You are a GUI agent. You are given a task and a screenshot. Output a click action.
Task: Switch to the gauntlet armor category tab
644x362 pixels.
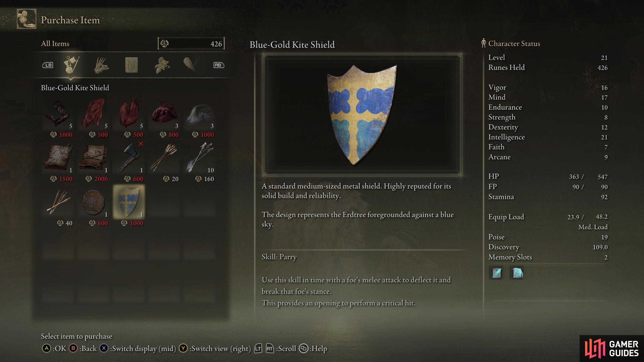point(101,65)
